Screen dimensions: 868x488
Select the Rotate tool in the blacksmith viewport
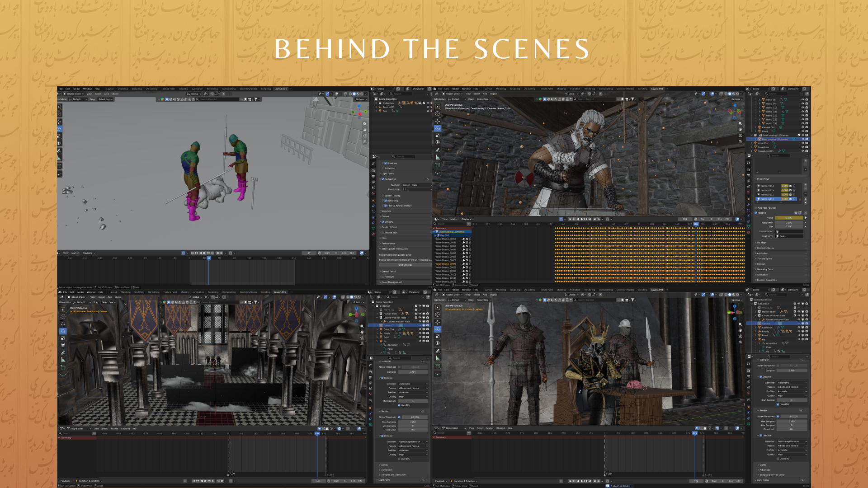point(438,128)
